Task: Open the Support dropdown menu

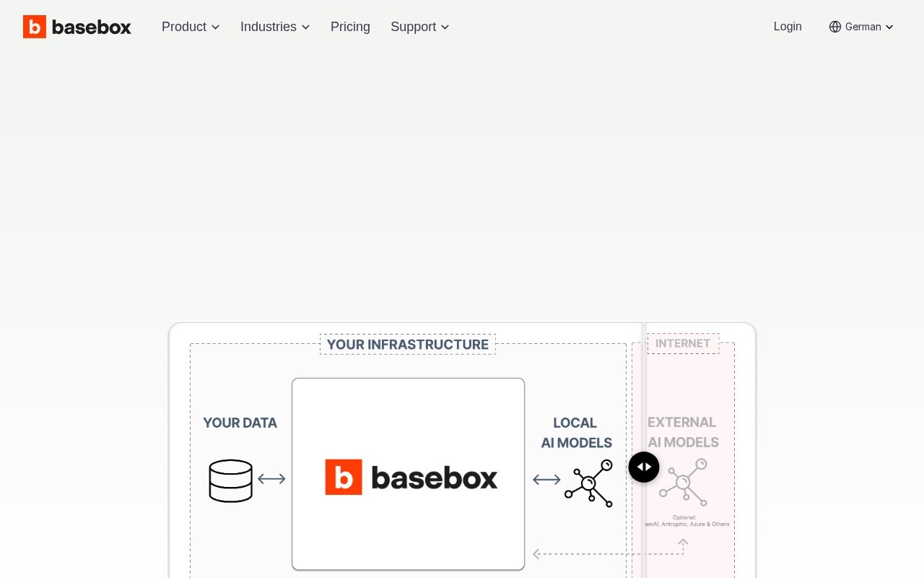Action: [420, 27]
